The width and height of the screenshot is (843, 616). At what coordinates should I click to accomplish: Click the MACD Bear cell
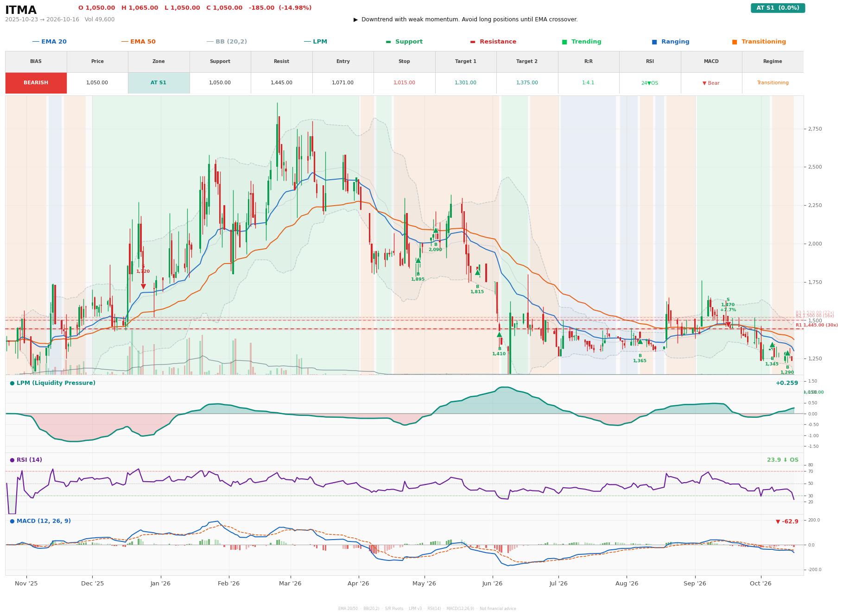(711, 83)
